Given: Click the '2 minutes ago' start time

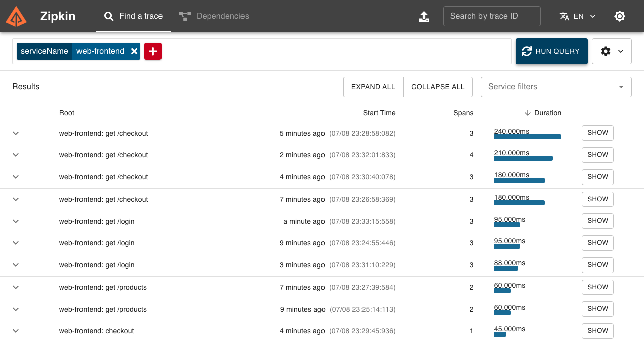Looking at the screenshot, I should pyautogui.click(x=302, y=155).
